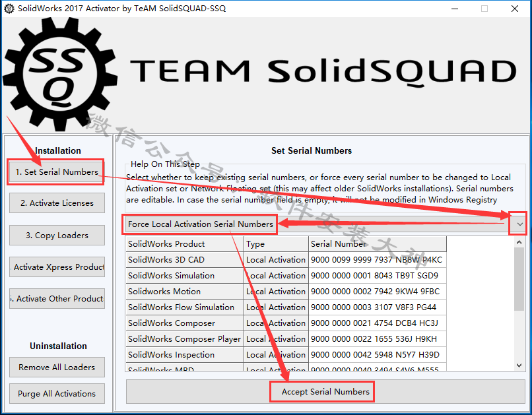Open Force Local Activation Serial Numbers combo box
Screen dimensions: 532x415
[x=325, y=224]
